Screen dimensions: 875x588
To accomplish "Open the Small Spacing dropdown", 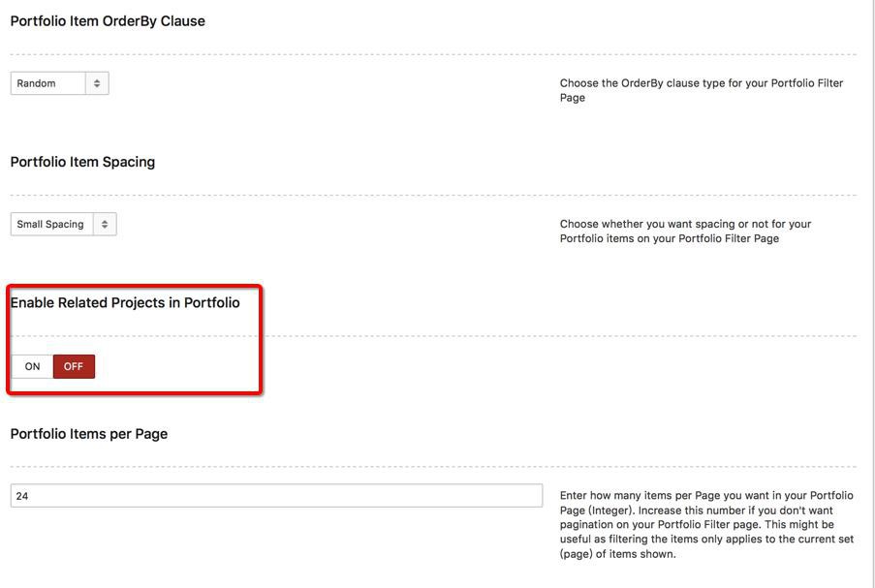I will (x=64, y=225).
